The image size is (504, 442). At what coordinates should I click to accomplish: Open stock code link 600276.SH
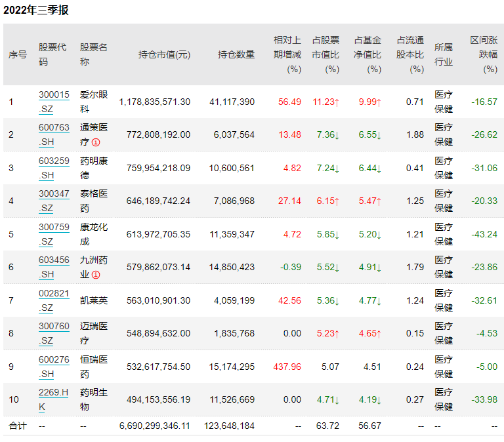53,367
